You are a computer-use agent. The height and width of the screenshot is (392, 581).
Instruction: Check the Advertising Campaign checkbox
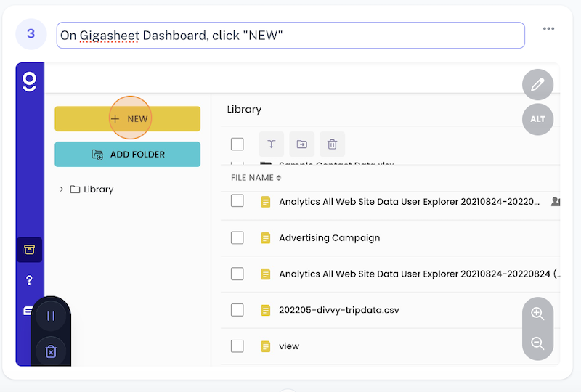tap(237, 237)
